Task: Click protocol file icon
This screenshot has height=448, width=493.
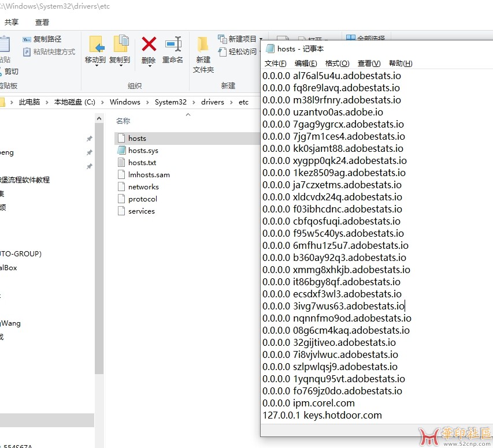Action: click(121, 199)
